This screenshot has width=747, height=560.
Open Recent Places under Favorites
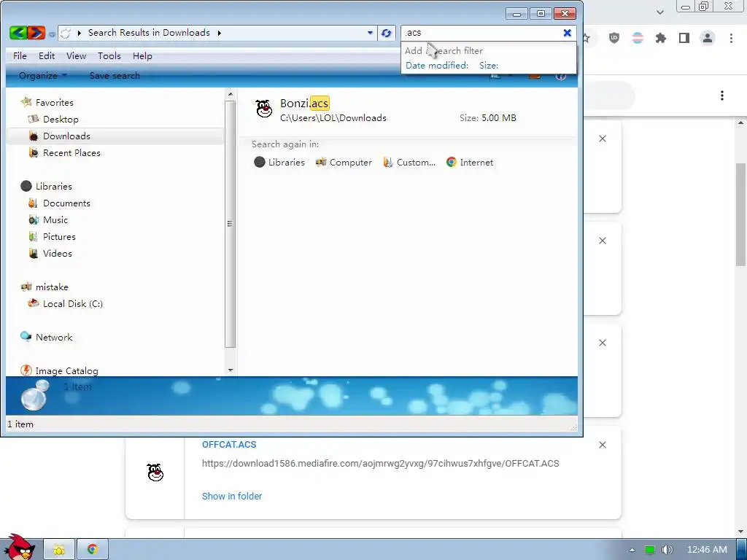(71, 153)
